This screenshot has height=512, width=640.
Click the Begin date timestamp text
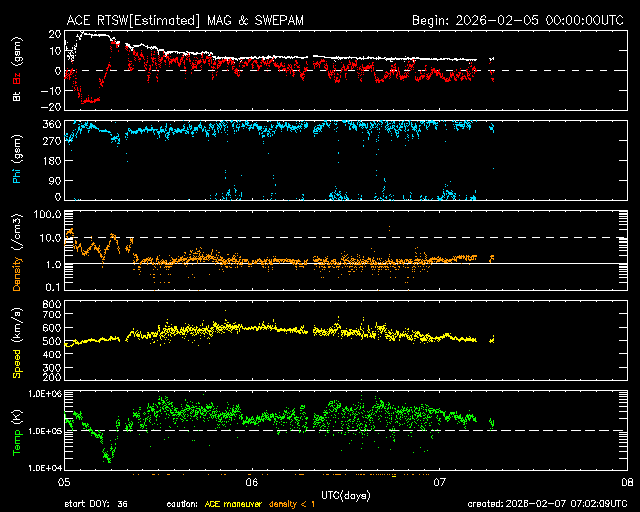pyautogui.click(x=519, y=20)
